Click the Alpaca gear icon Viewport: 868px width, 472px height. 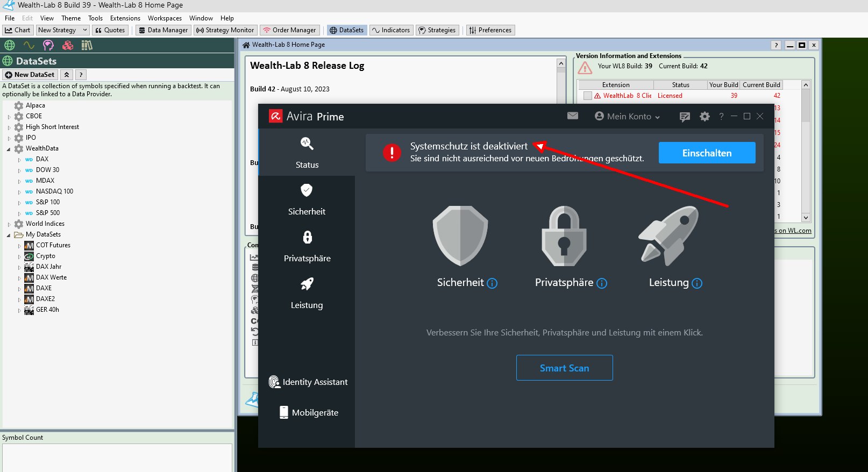click(x=19, y=105)
